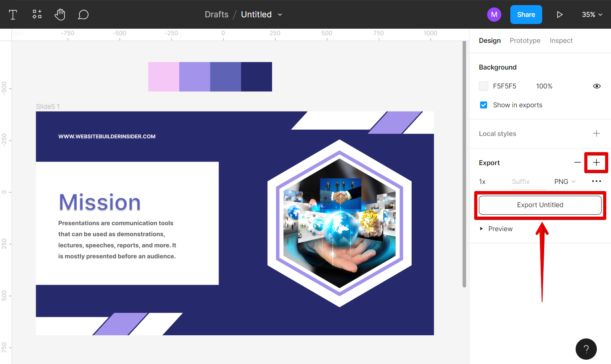Switch to the Prototype tab

(x=525, y=40)
